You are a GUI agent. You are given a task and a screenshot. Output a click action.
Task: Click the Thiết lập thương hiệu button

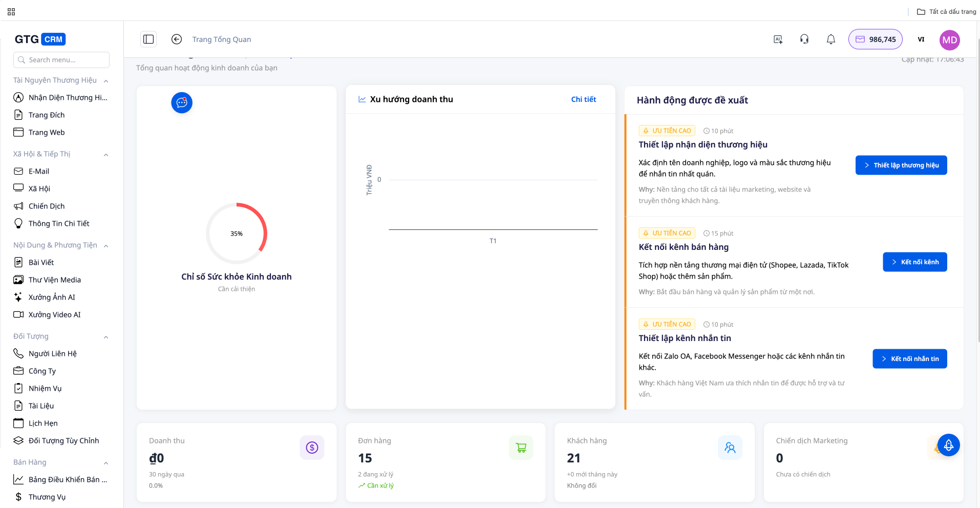tap(901, 165)
